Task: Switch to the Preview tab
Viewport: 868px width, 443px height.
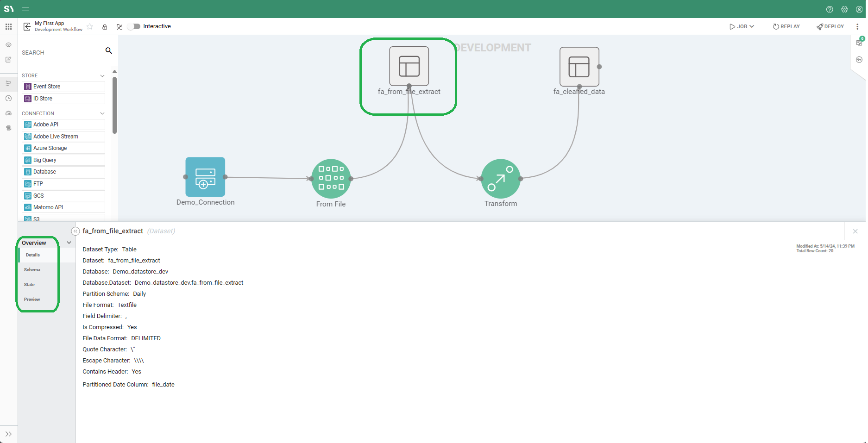Action: tap(31, 299)
